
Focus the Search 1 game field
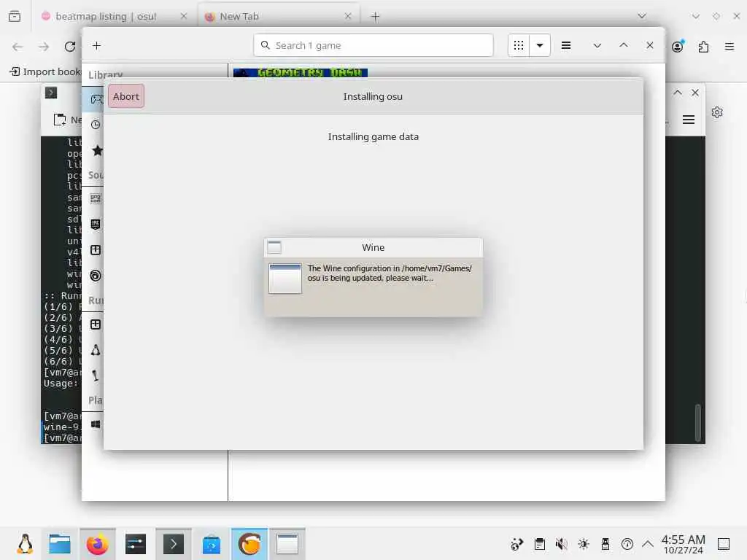[x=373, y=45]
